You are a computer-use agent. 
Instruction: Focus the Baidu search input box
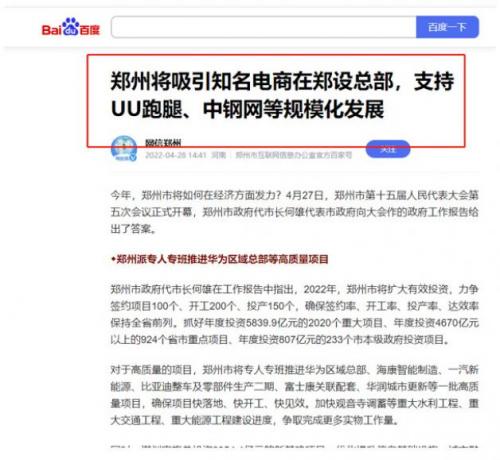click(264, 27)
